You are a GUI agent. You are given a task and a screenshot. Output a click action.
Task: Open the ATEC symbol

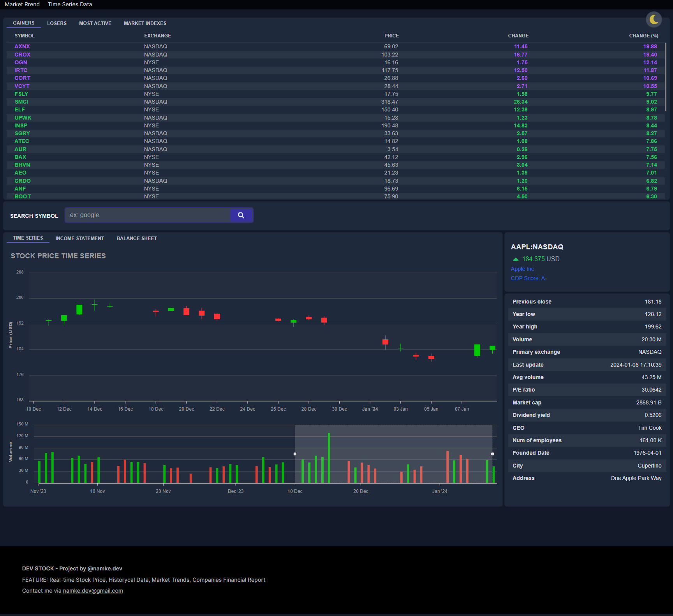point(22,141)
